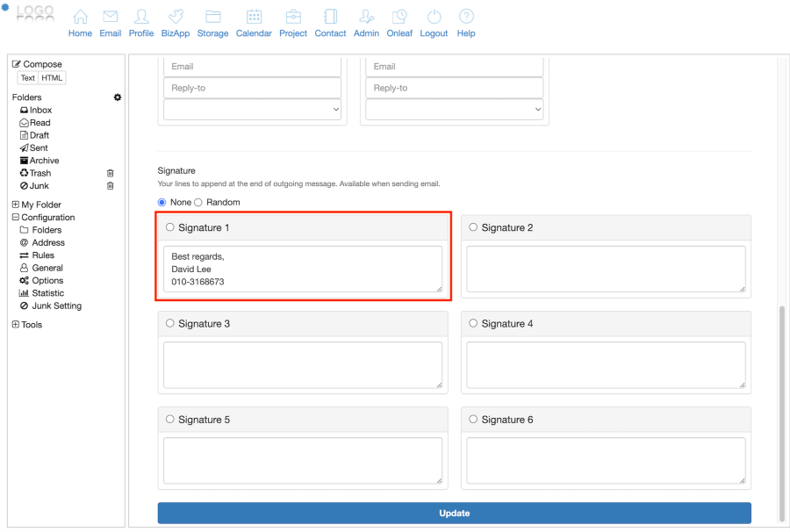Click the blue Update button

point(454,514)
